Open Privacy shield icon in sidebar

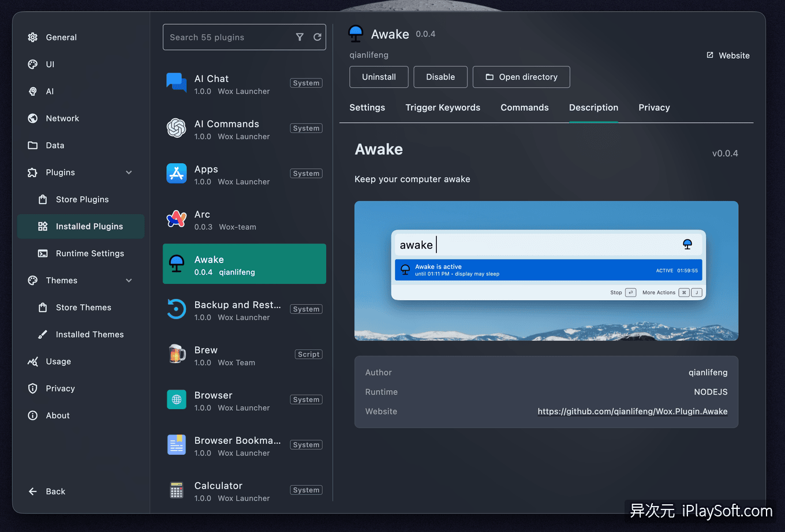point(33,388)
